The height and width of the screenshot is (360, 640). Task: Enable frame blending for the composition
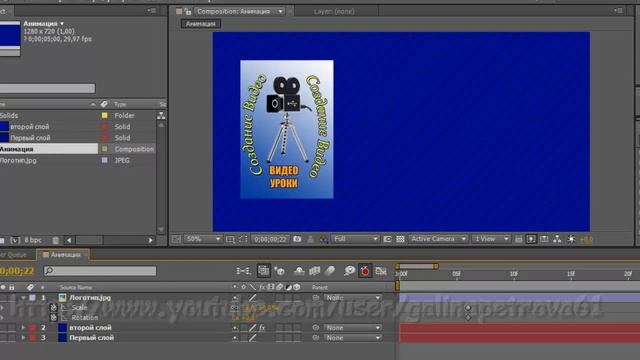pyautogui.click(x=314, y=271)
